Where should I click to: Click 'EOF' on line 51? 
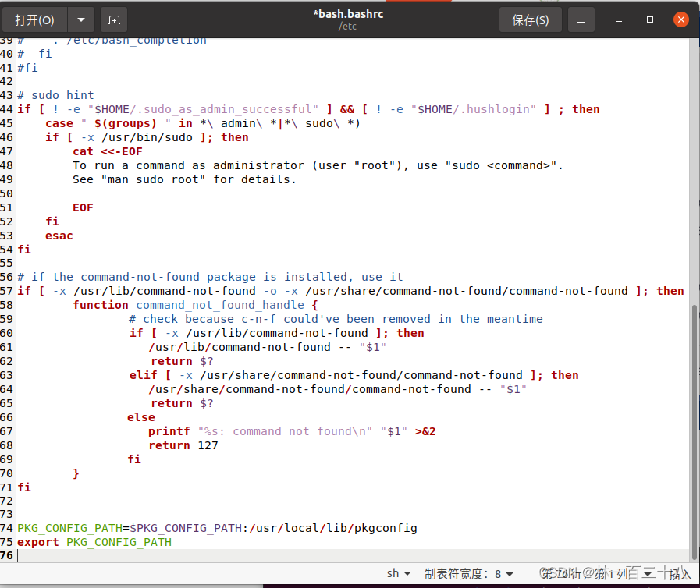pos(83,207)
